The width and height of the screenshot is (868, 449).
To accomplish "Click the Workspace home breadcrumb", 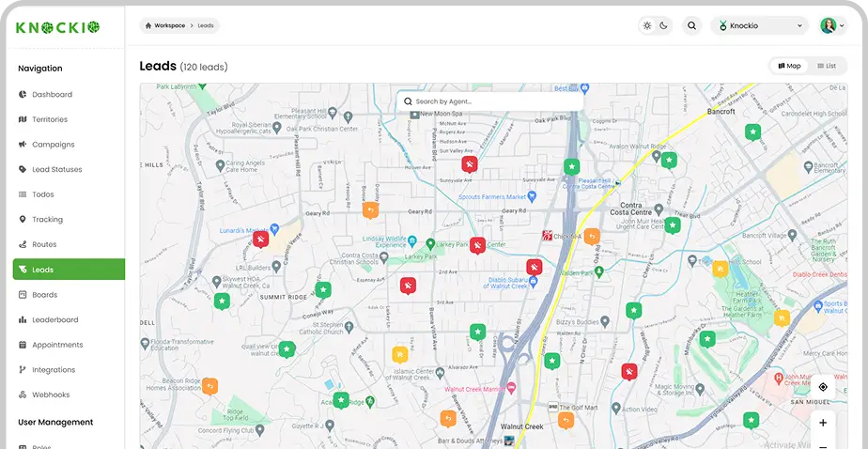I will pos(165,25).
